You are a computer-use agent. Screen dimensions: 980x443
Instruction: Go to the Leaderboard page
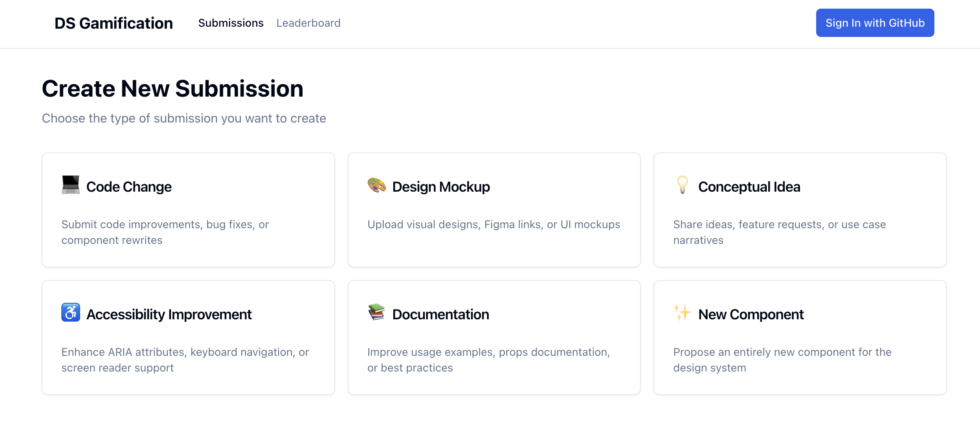(308, 23)
